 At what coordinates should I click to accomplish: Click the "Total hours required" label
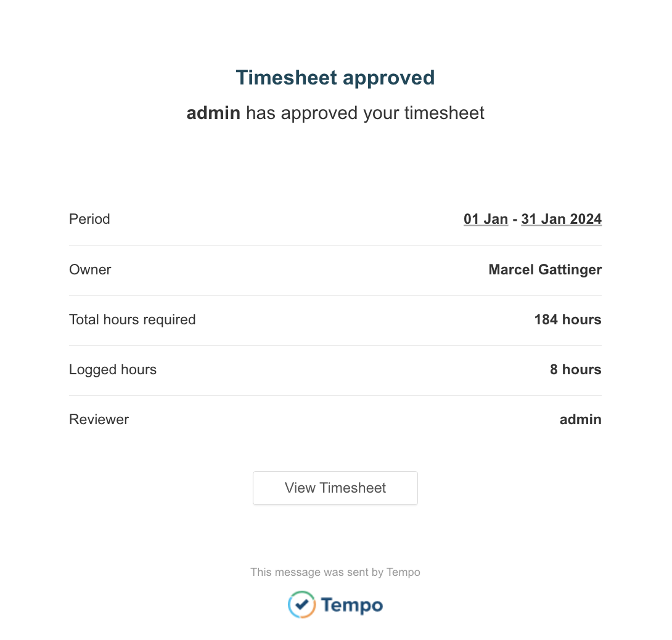(132, 319)
